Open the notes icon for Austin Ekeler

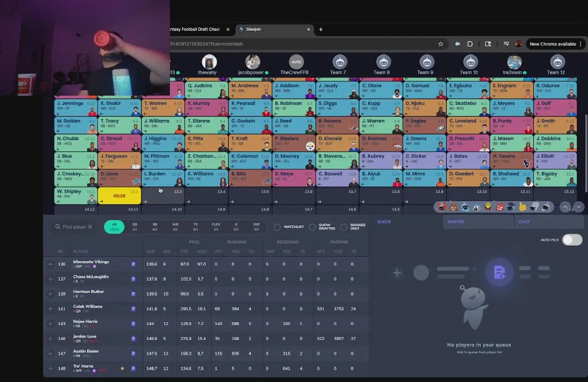(133, 353)
